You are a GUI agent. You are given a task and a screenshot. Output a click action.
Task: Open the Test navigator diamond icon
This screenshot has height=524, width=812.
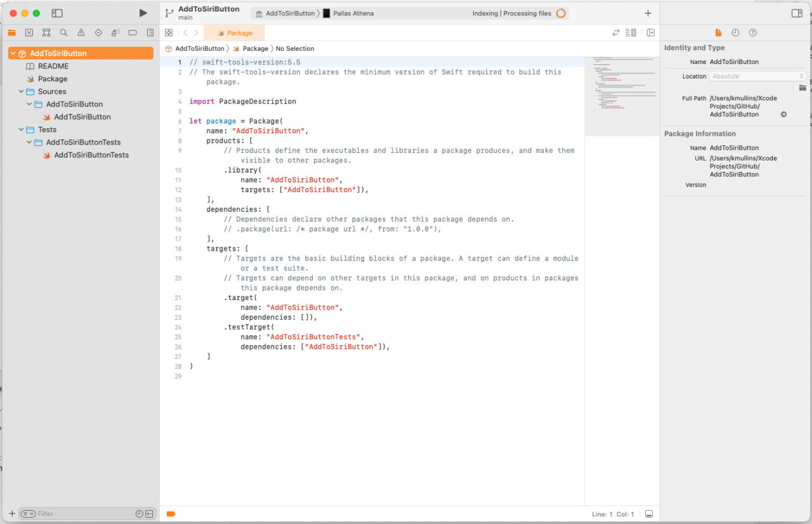tap(97, 32)
